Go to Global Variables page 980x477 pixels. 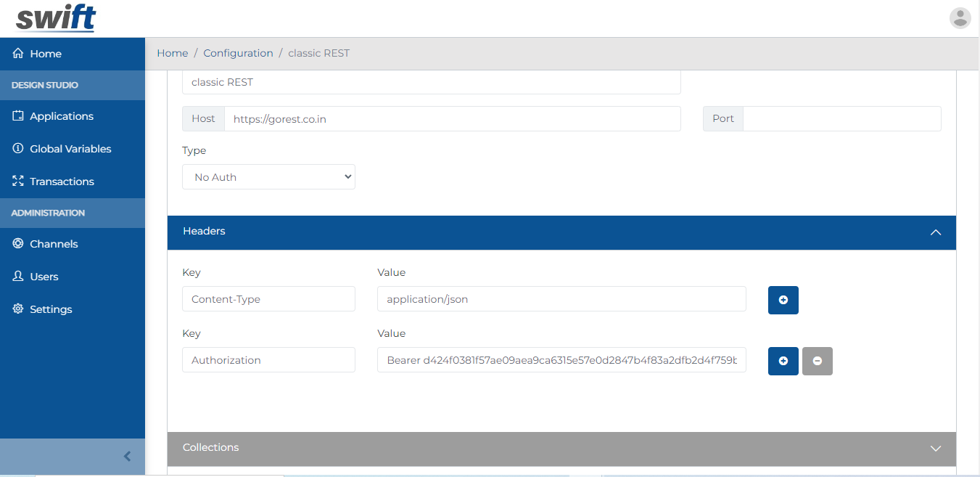[70, 149]
